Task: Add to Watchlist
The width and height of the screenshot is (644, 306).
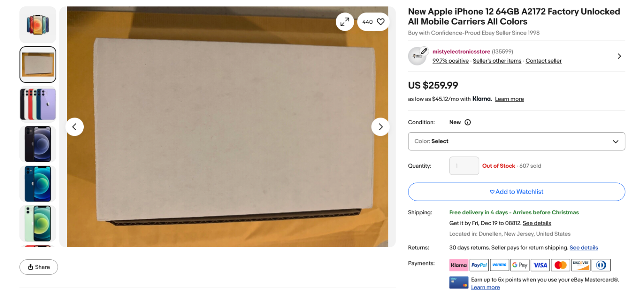Action: coord(516,192)
